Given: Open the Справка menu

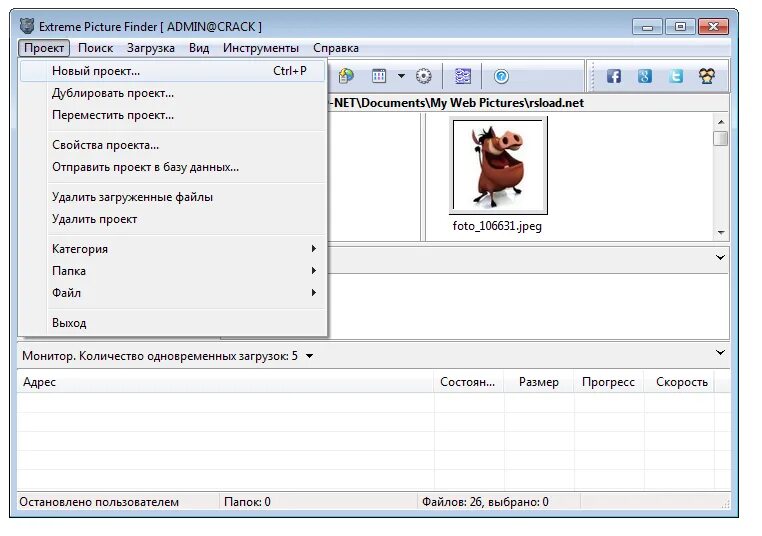Looking at the screenshot, I should (336, 48).
